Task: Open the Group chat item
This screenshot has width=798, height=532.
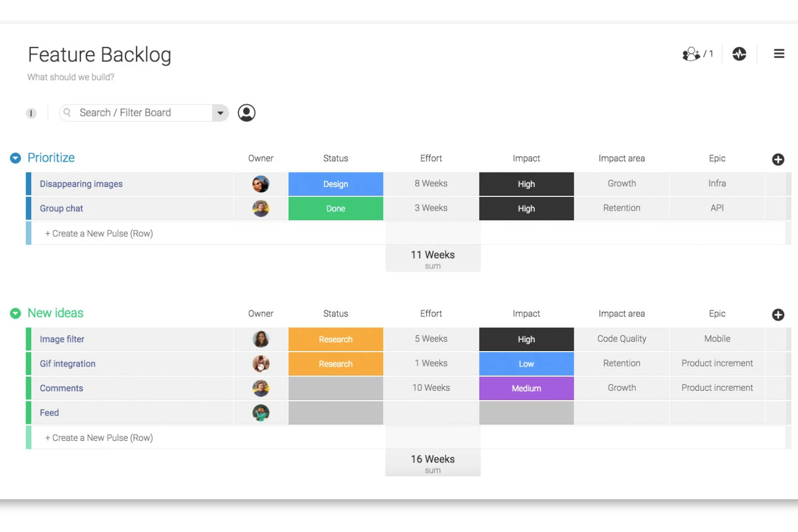Action: 61,208
